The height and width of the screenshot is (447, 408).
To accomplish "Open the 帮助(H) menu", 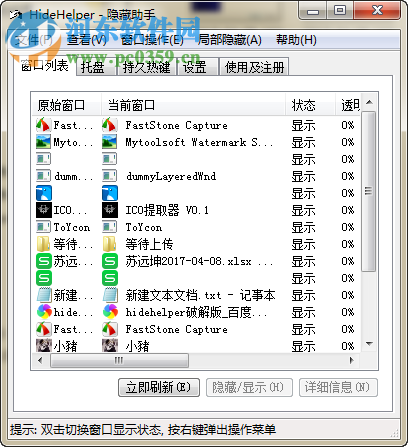I will pos(296,40).
